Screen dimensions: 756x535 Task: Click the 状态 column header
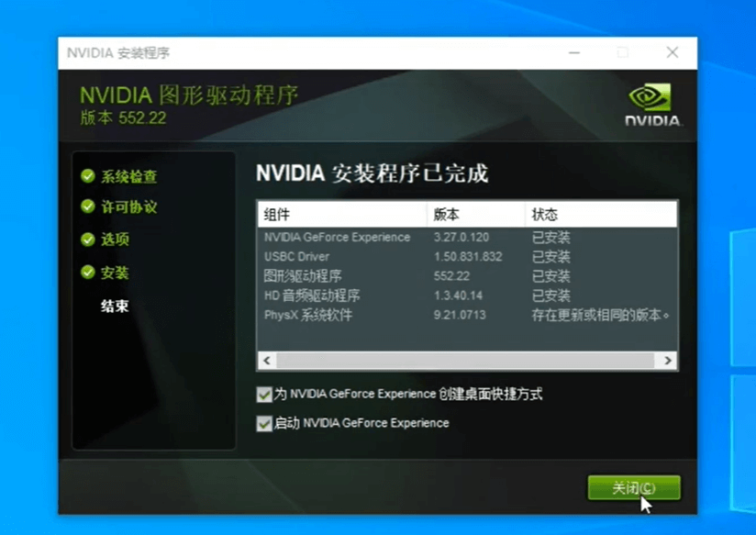pos(545,214)
